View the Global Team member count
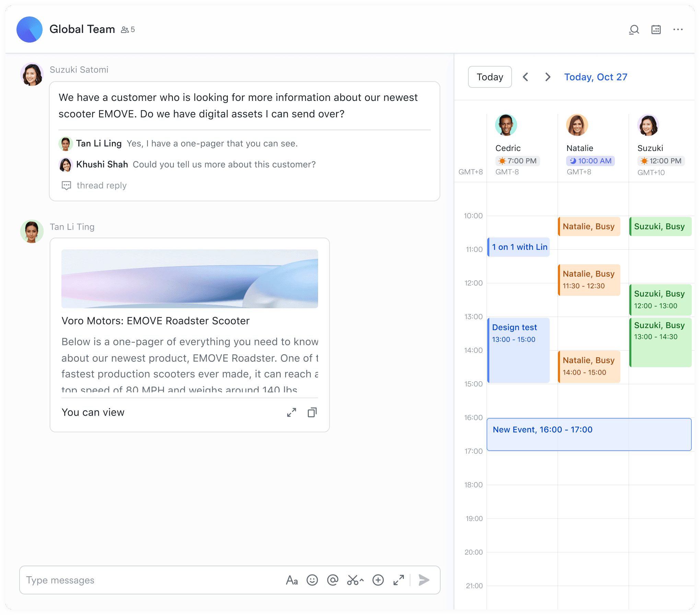This screenshot has width=700, height=615. pyautogui.click(x=128, y=30)
